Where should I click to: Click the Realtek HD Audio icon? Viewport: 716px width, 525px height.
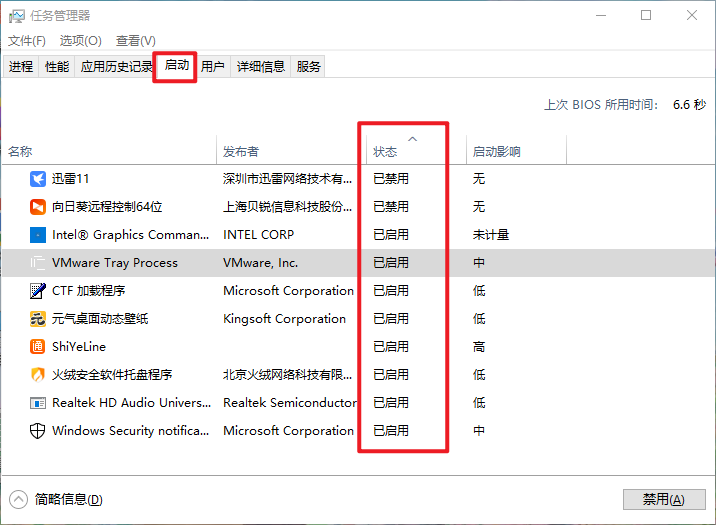(x=37, y=403)
